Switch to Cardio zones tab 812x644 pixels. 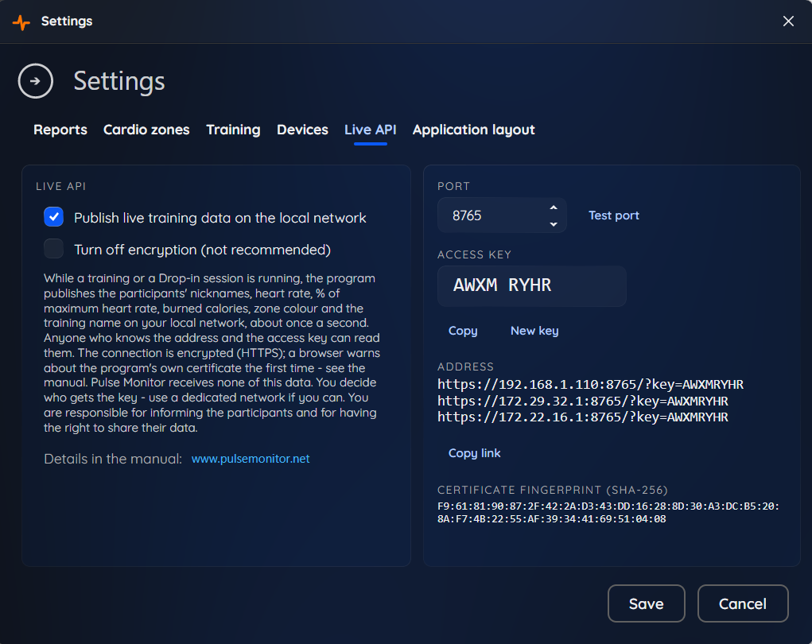[x=146, y=130]
